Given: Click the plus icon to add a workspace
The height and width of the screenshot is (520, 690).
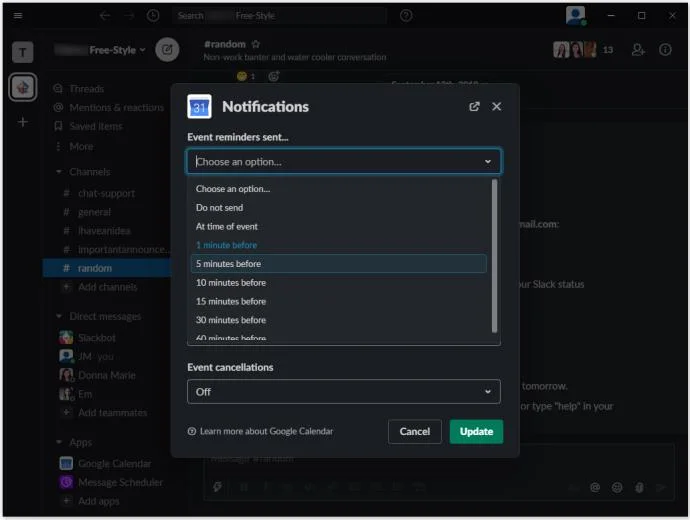Looking at the screenshot, I should tap(22, 122).
